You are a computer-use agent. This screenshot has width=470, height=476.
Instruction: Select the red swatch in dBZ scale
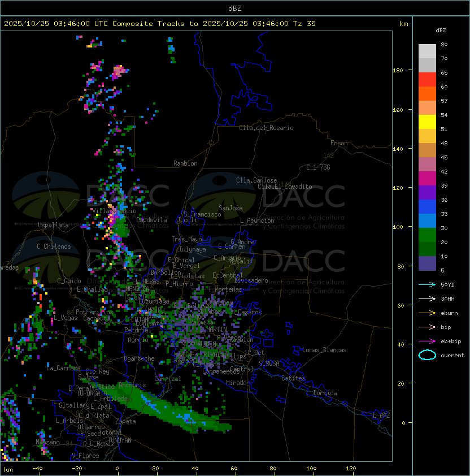[427, 79]
